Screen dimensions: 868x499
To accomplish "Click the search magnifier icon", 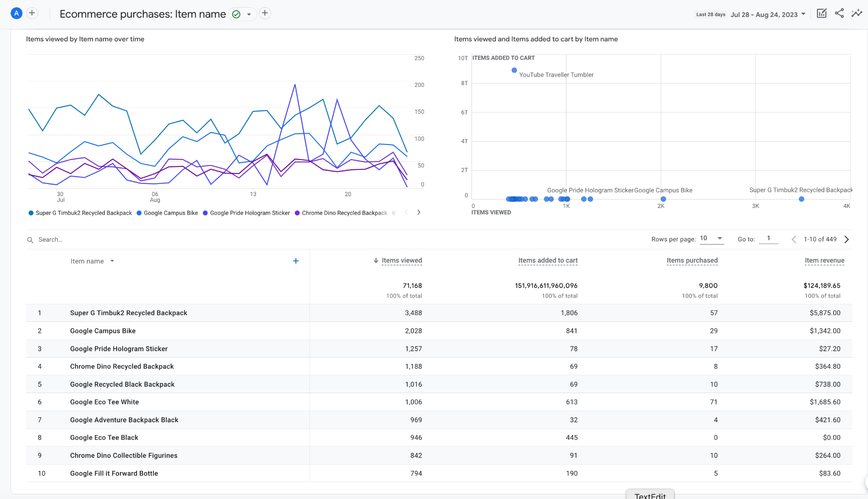I will click(30, 240).
